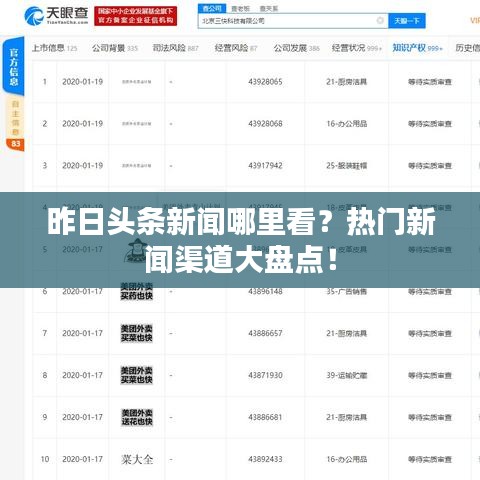480x480 pixels.
Task: Open 买菜也快 trademark image in row 43871930
Action: (x=137, y=375)
